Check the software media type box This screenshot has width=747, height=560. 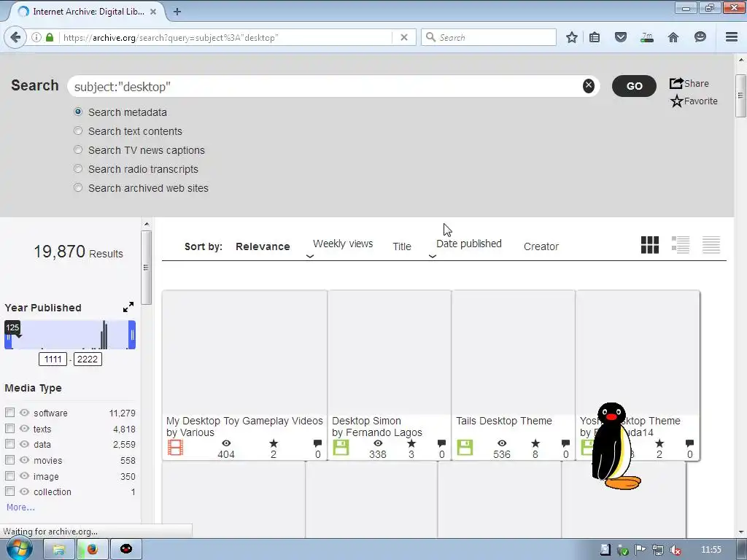tap(9, 413)
